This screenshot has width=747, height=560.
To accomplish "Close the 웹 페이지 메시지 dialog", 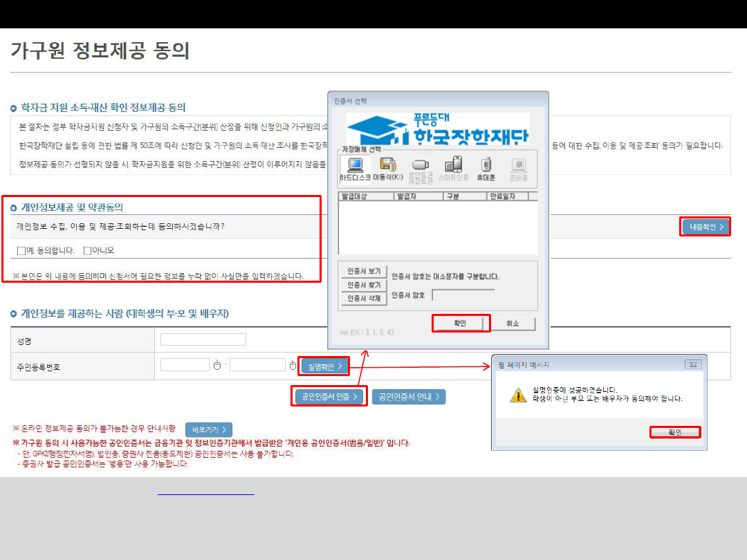I will [x=693, y=364].
